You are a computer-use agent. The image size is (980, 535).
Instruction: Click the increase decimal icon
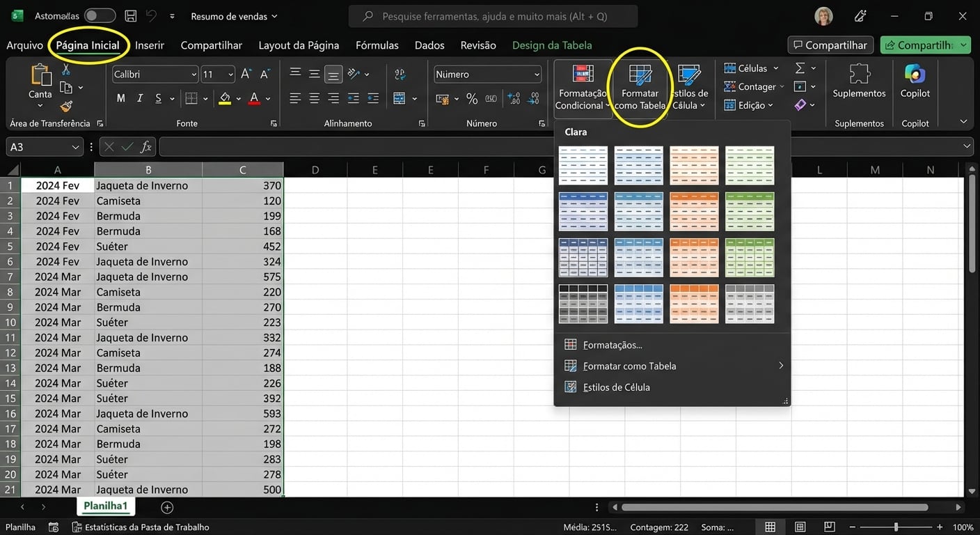(514, 99)
